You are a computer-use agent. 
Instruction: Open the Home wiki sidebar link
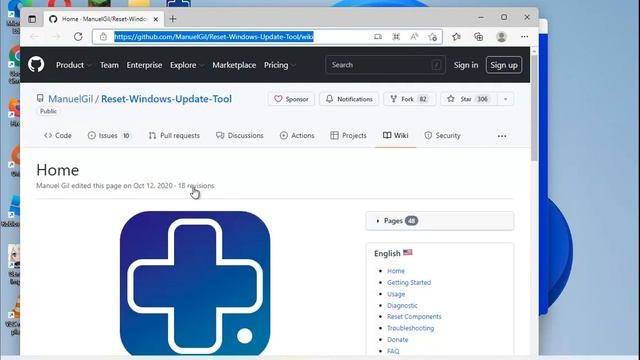coord(396,271)
